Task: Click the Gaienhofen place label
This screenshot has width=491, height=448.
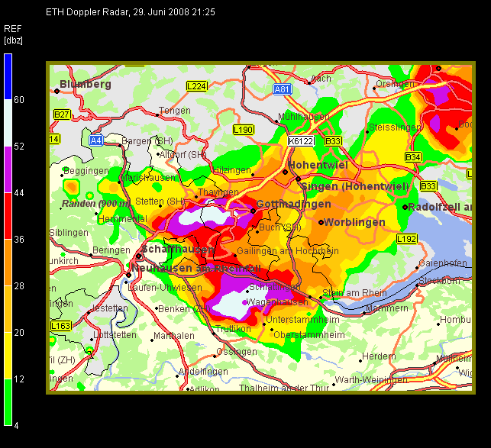Action: point(443,263)
